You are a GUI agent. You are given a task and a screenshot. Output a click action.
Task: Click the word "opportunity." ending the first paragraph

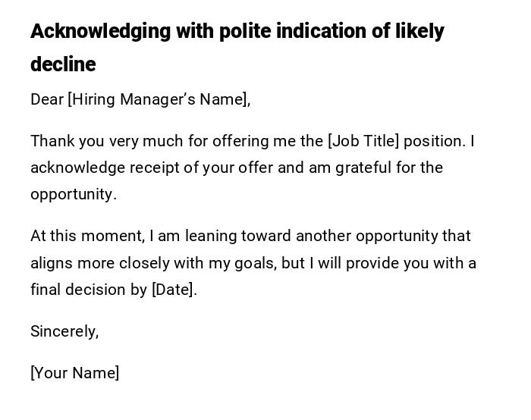tap(74, 194)
